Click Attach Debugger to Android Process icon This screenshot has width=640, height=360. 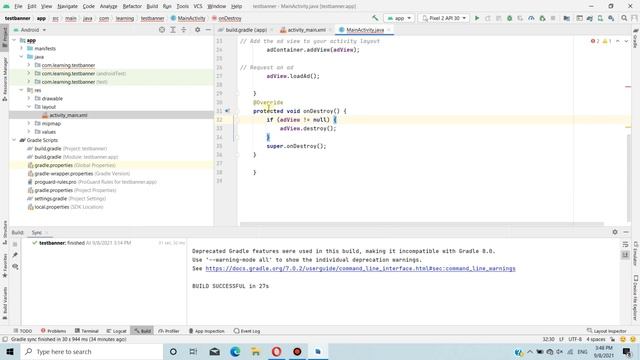(x=542, y=18)
